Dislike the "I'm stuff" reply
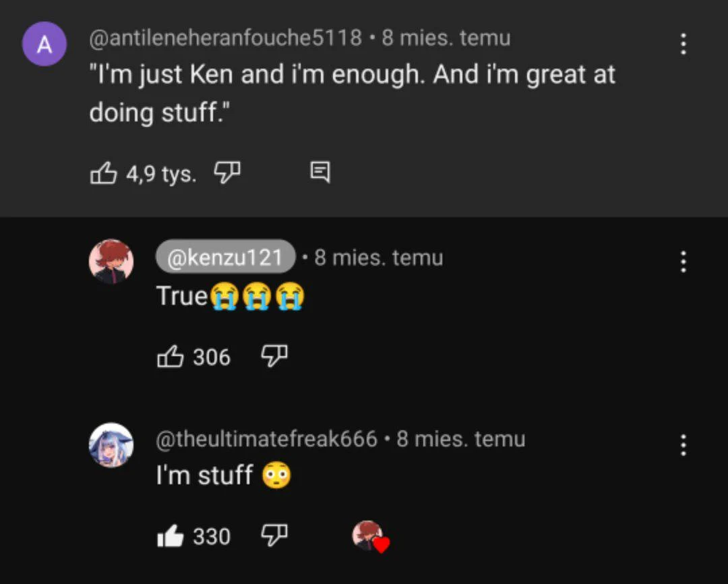 coord(274,535)
